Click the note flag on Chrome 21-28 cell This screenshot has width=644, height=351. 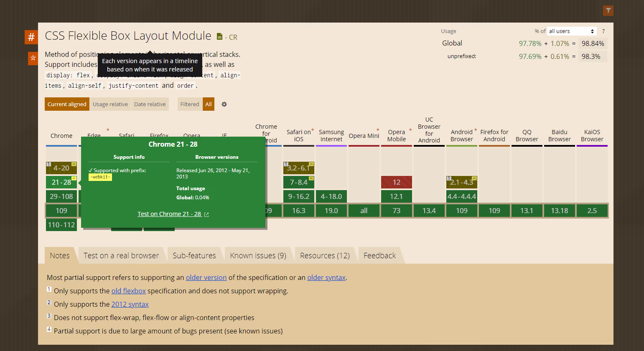click(x=74, y=178)
